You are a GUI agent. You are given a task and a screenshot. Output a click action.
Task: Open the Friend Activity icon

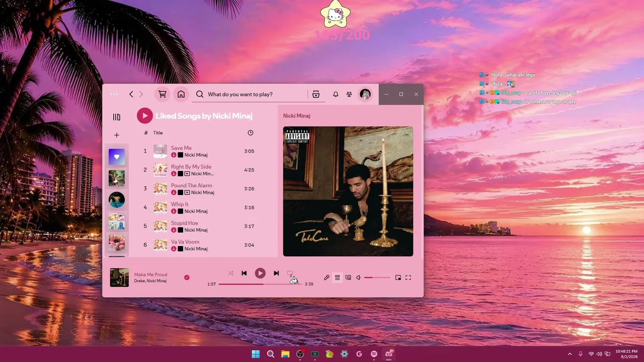(x=349, y=94)
